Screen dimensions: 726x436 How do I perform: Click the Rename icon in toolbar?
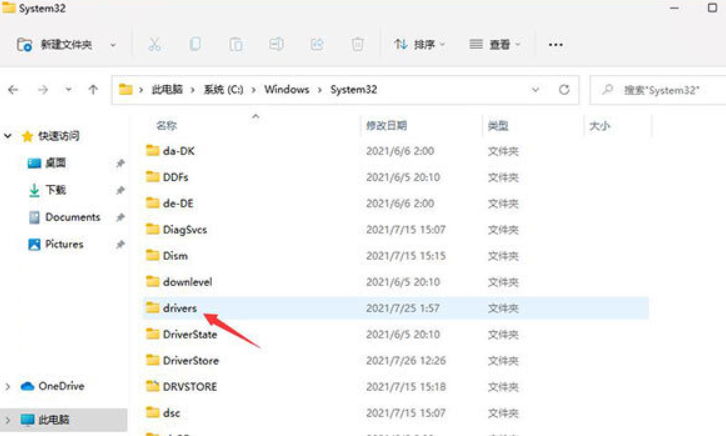click(x=276, y=44)
